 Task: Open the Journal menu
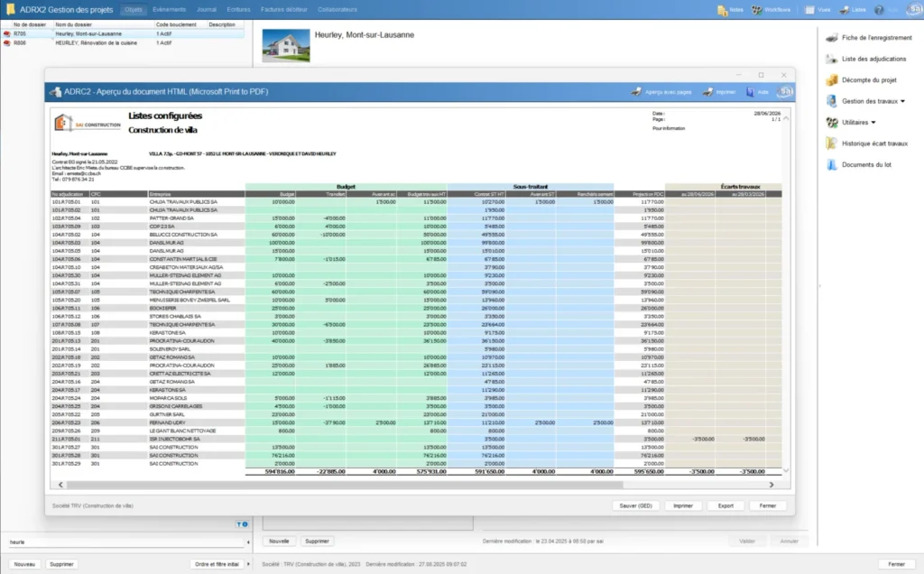click(x=207, y=9)
